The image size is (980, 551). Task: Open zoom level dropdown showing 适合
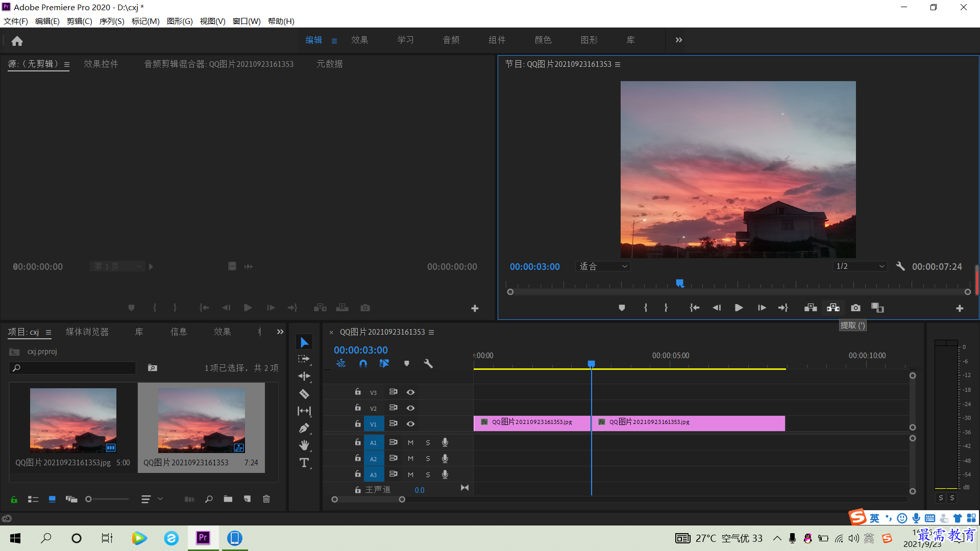pyautogui.click(x=603, y=266)
